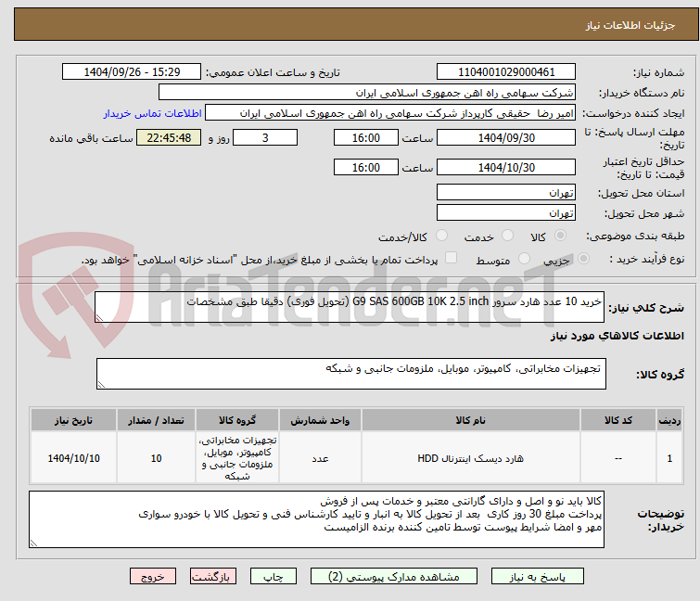Click the خروج exit button

click(x=153, y=577)
